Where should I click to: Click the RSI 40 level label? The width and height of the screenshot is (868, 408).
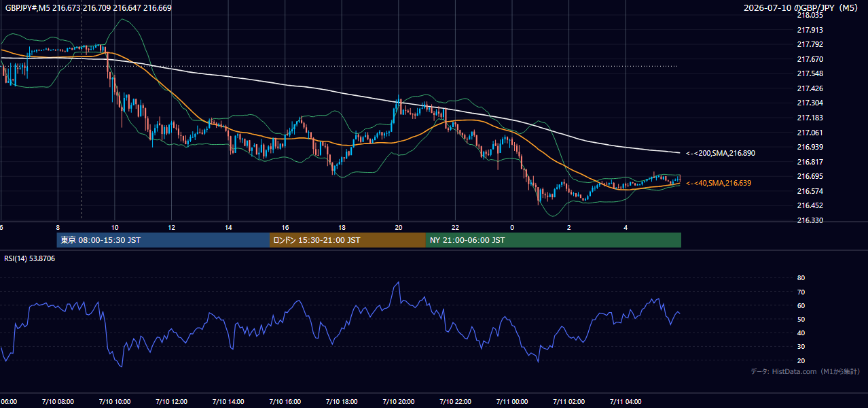point(801,333)
